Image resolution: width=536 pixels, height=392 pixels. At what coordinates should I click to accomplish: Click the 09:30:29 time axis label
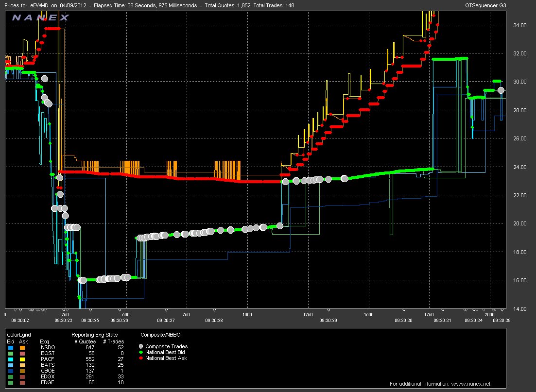329,321
